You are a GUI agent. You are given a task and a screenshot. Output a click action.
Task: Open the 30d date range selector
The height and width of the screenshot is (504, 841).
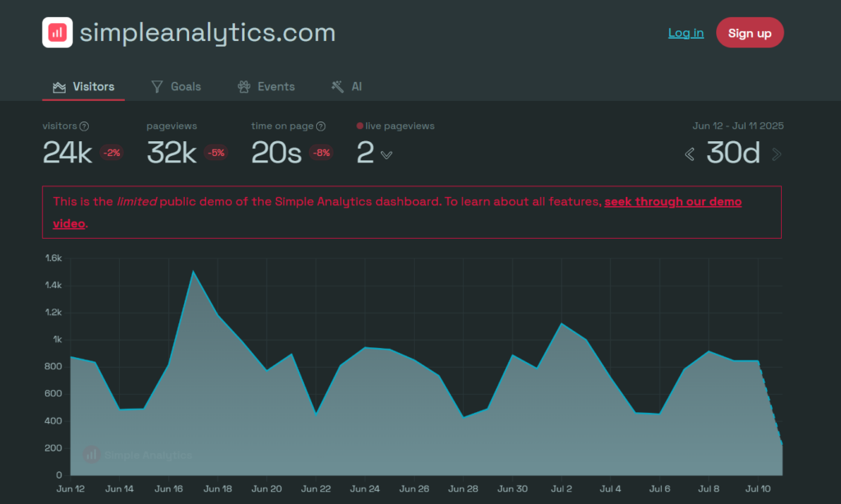point(733,153)
